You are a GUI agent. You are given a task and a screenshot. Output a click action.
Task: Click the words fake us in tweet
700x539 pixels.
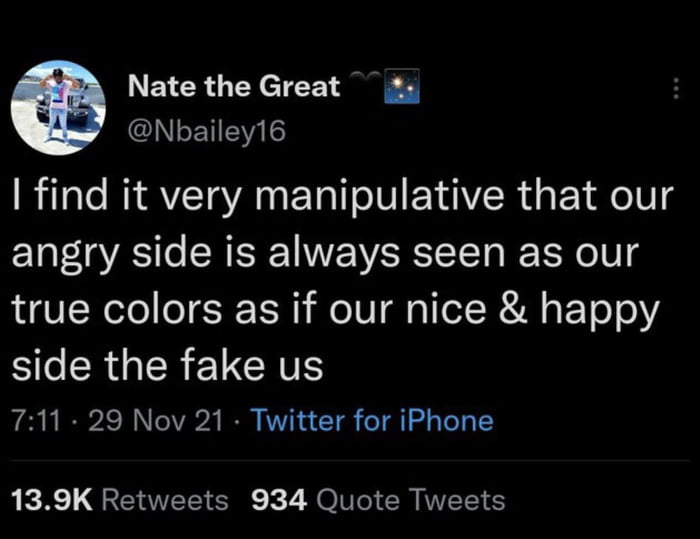pyautogui.click(x=267, y=366)
